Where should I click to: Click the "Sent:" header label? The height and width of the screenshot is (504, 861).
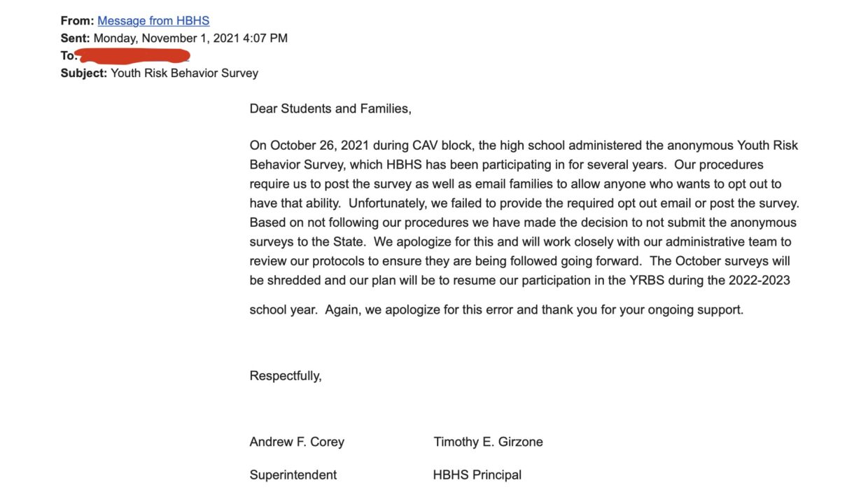point(76,38)
